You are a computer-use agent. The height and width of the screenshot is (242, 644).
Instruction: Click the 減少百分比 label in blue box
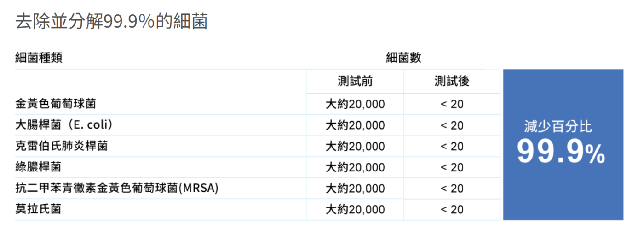tap(558, 127)
